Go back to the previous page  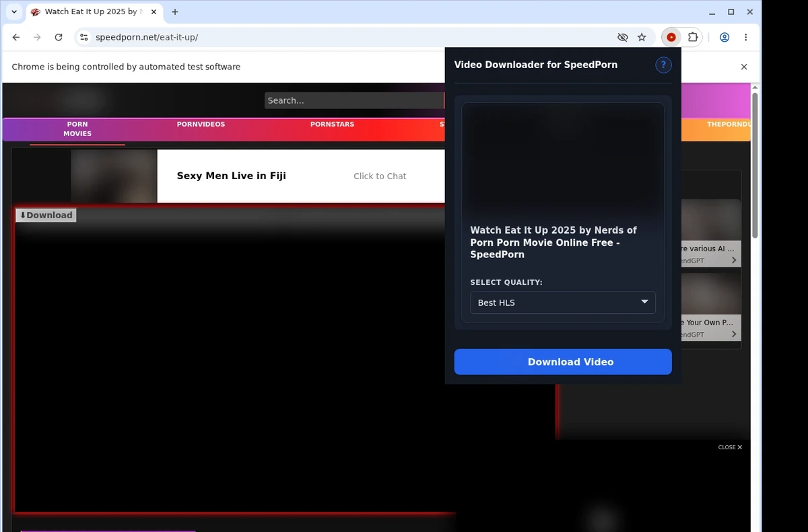click(x=16, y=38)
